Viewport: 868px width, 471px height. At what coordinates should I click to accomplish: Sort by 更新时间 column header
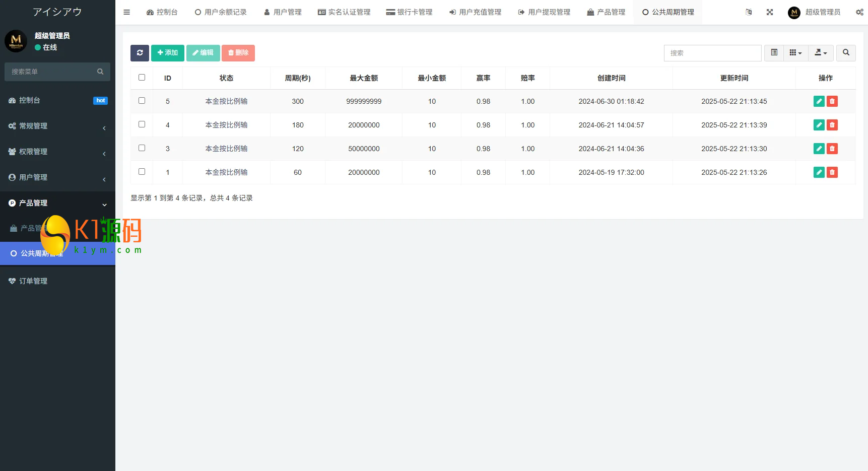click(x=734, y=78)
